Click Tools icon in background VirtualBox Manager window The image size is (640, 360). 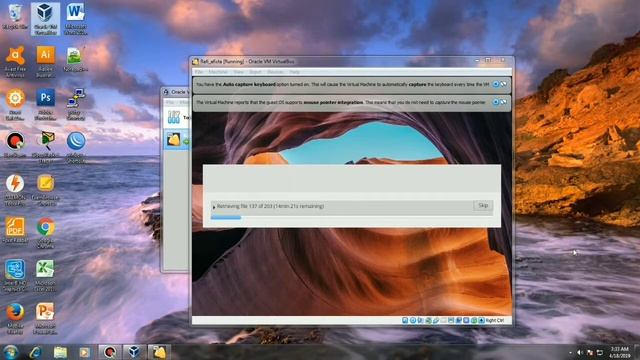pyautogui.click(x=174, y=118)
